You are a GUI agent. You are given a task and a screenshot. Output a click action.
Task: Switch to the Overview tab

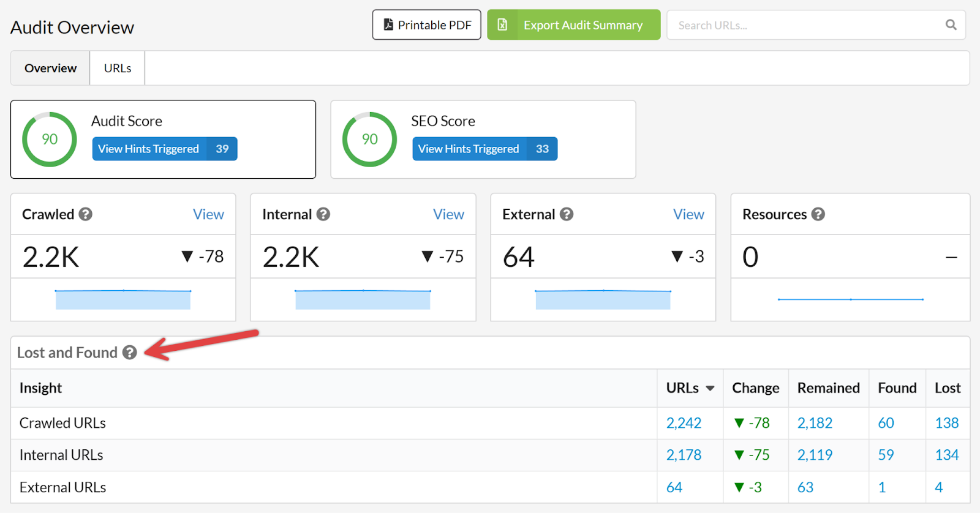coord(50,68)
